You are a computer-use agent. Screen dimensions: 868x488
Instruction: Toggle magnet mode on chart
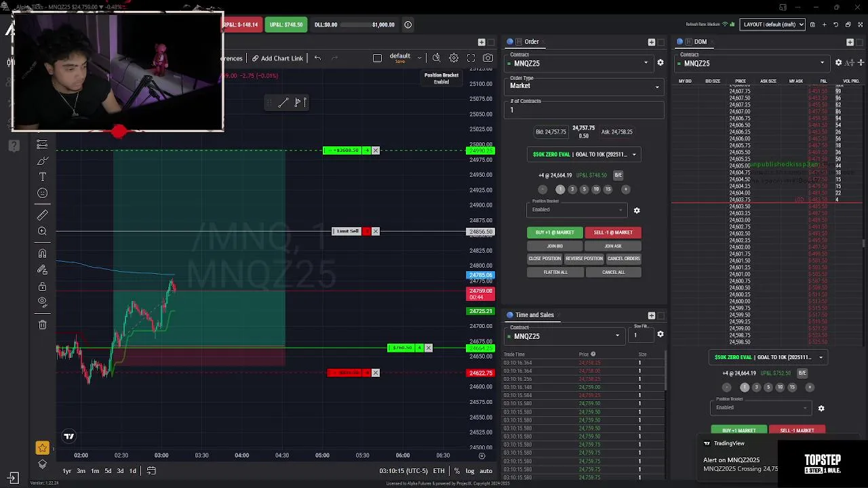click(x=42, y=253)
